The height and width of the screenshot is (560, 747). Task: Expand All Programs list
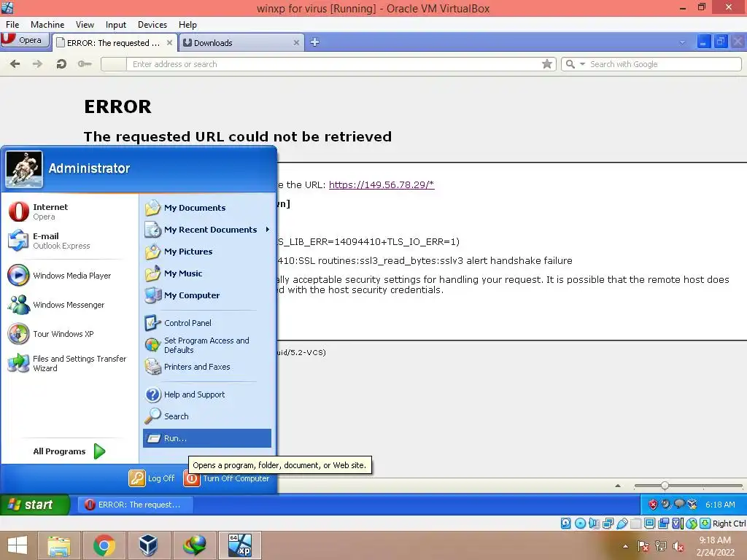(x=69, y=451)
